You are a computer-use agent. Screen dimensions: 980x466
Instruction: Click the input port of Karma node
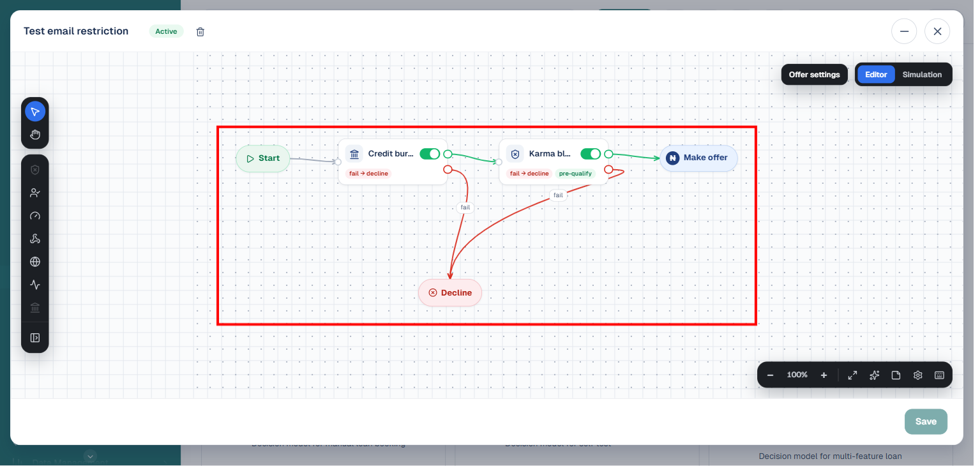click(499, 162)
